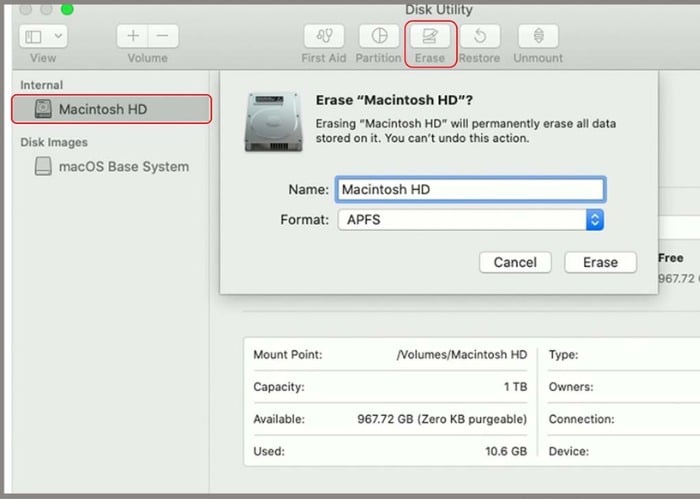Click the Disk Images section header
This screenshot has width=700, height=500.
click(x=54, y=142)
